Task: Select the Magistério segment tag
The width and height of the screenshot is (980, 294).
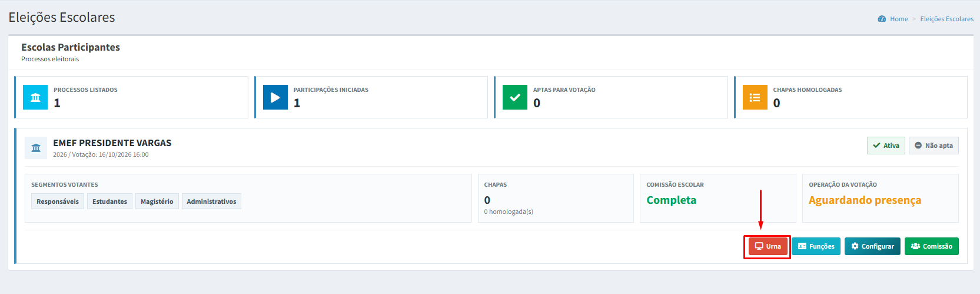Action: [157, 201]
